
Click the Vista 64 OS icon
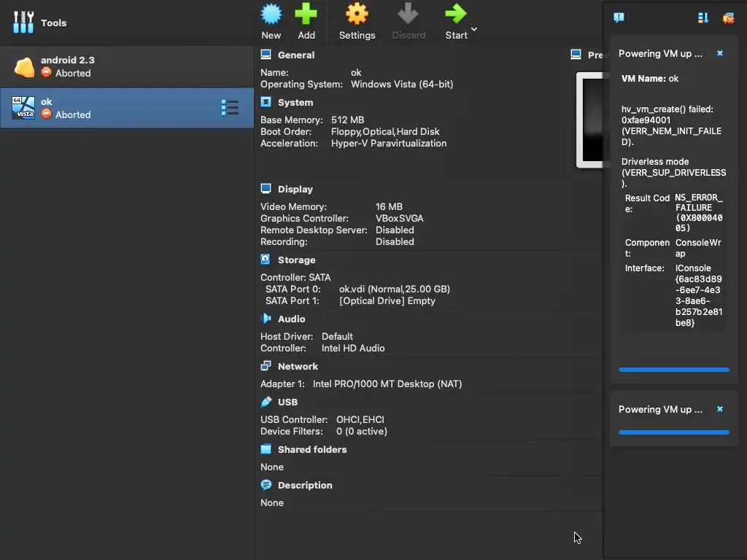tap(24, 108)
